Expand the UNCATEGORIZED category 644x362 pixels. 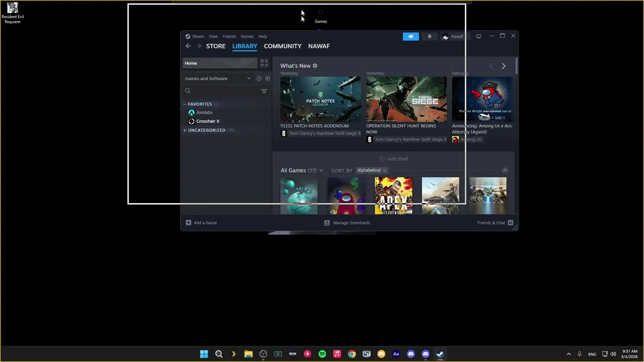[209, 130]
